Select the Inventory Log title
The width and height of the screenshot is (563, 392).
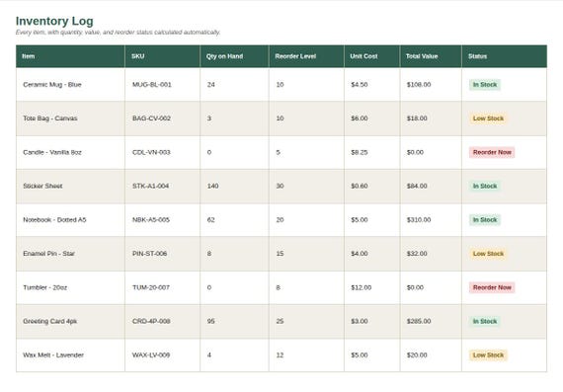(54, 21)
